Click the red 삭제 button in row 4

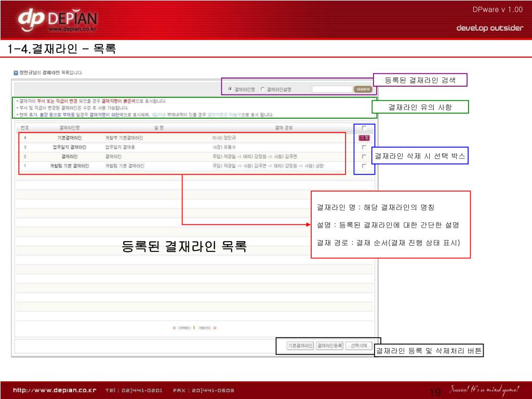click(x=364, y=138)
